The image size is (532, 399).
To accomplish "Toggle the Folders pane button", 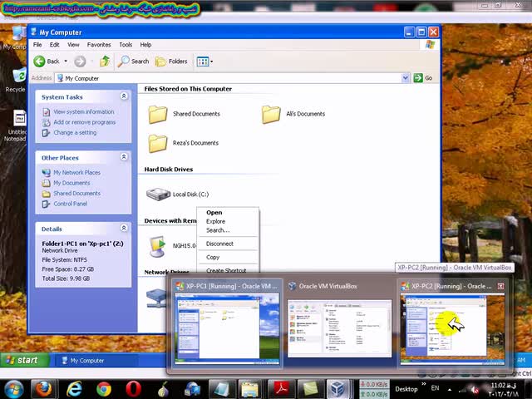I will pos(171,62).
